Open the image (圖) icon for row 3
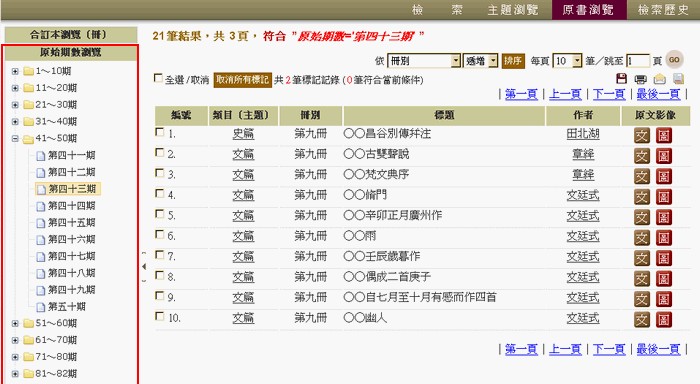700x384 pixels. click(664, 176)
